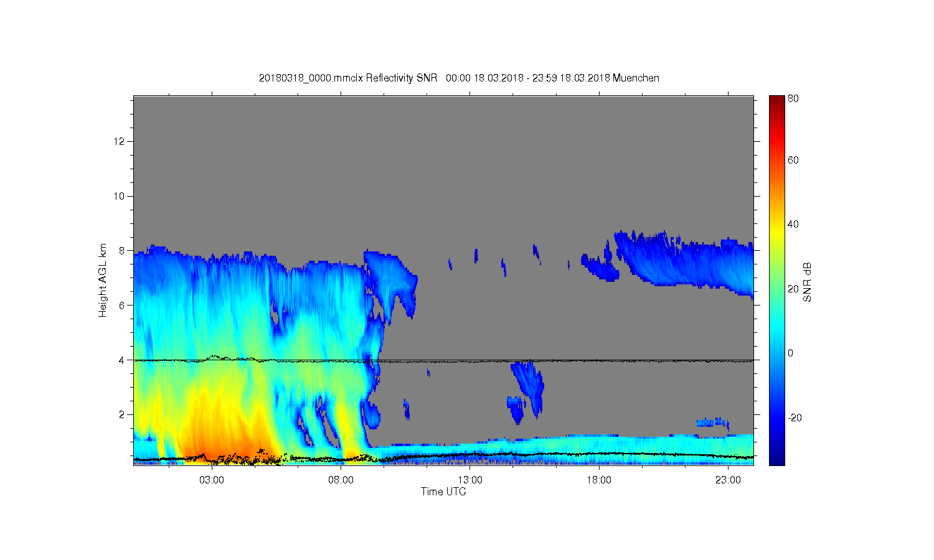Click the SNR color scale bar
Viewport: 934px width, 560px height.
coord(776,280)
